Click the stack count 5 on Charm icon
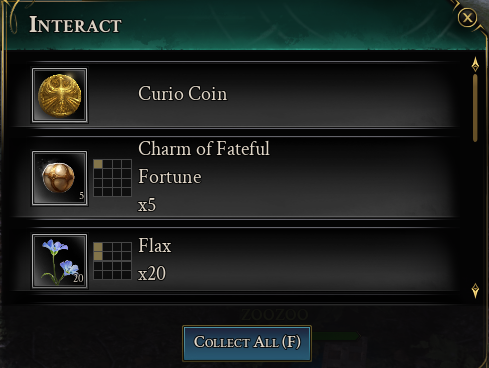This screenshot has width=489, height=368. coord(82,196)
